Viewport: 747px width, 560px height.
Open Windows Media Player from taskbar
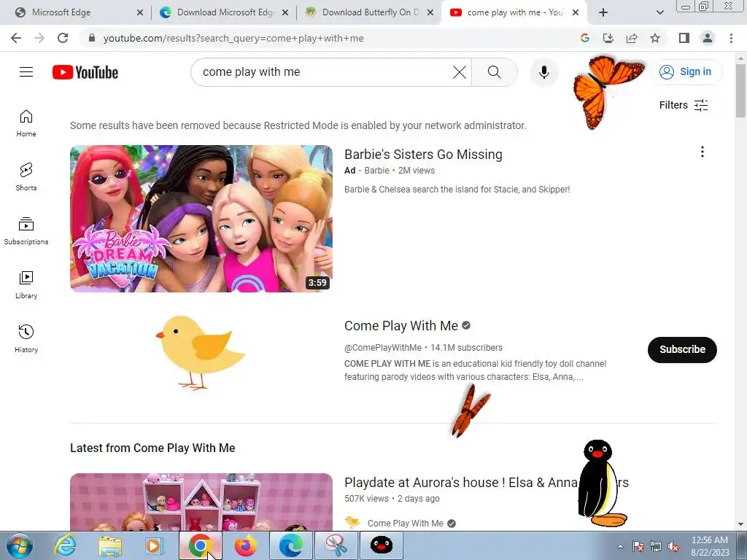click(x=155, y=545)
